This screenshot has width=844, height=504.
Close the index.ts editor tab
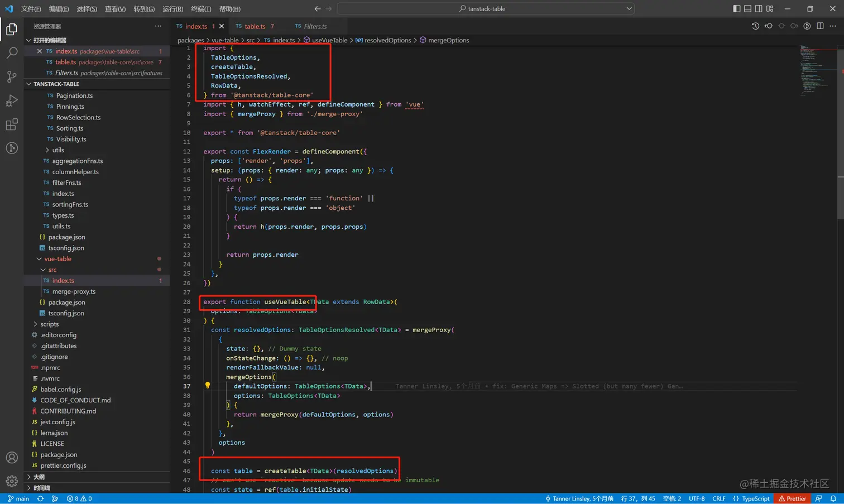point(222,26)
